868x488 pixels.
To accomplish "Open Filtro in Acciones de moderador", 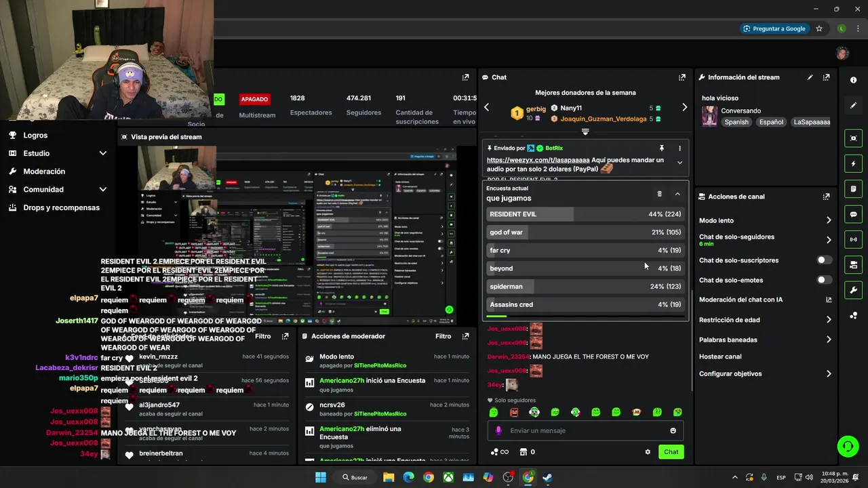I will click(x=443, y=336).
